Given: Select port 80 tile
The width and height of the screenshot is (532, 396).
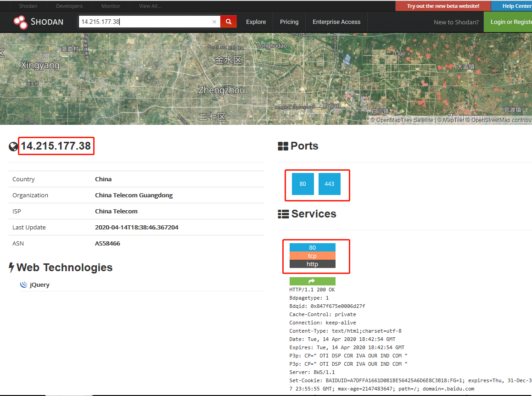Looking at the screenshot, I should (302, 184).
